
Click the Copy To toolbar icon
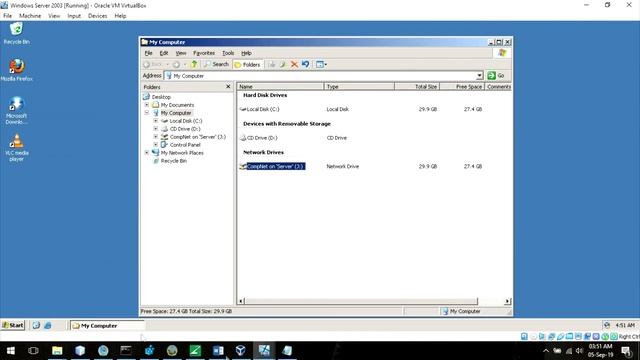282,64
